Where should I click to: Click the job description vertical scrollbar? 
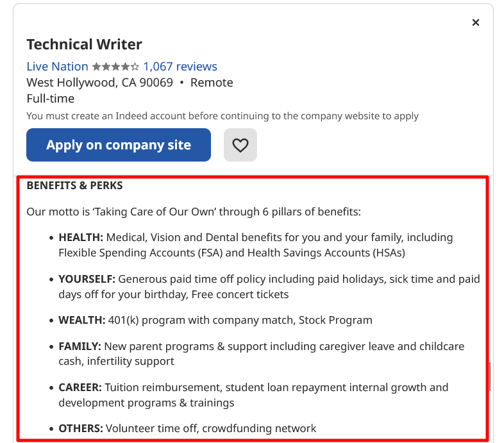[x=489, y=376]
